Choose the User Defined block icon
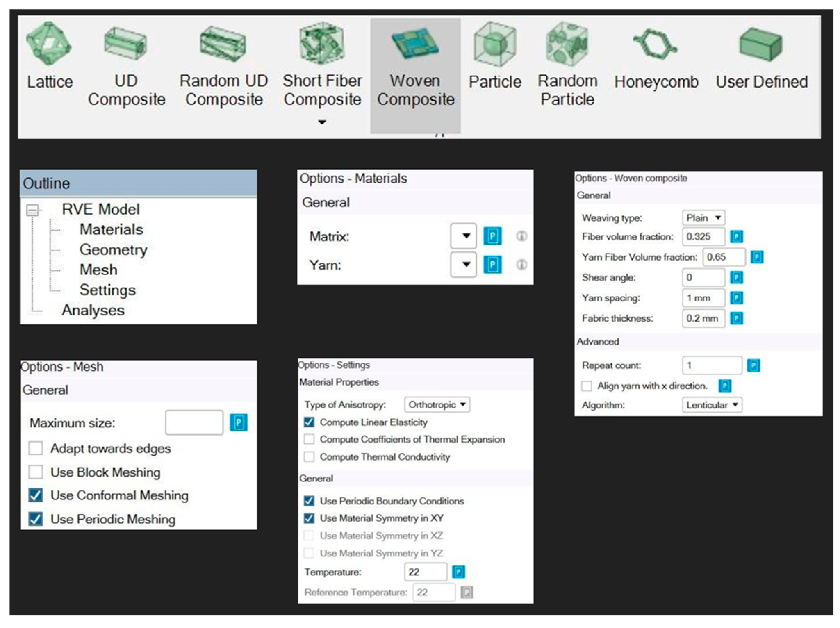The image size is (840, 628). pos(761,45)
